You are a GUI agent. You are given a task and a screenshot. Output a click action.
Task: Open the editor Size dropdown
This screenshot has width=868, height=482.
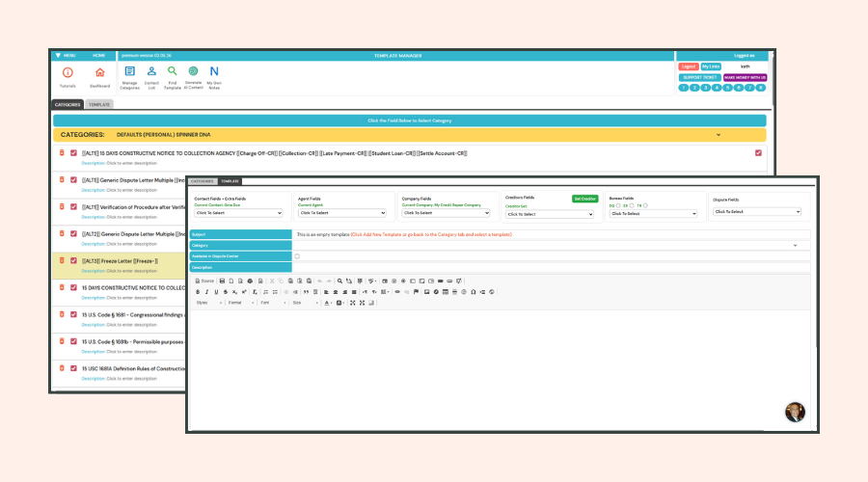pyautogui.click(x=305, y=303)
